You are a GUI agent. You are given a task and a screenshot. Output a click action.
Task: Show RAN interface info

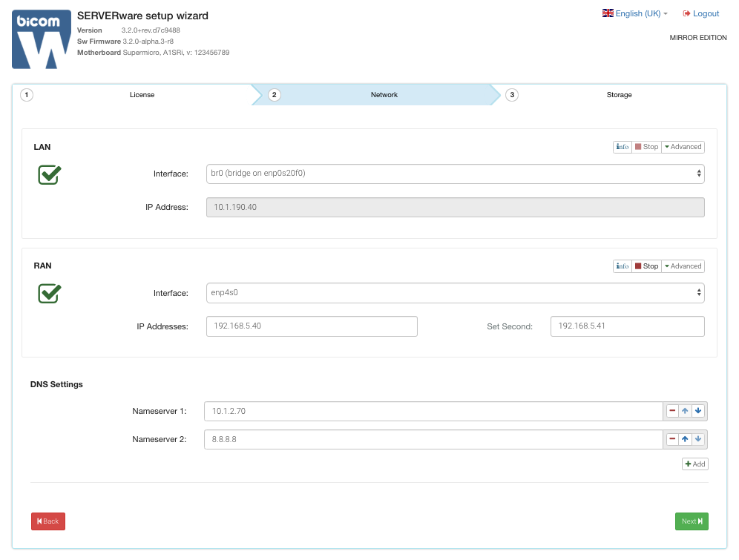coord(622,266)
